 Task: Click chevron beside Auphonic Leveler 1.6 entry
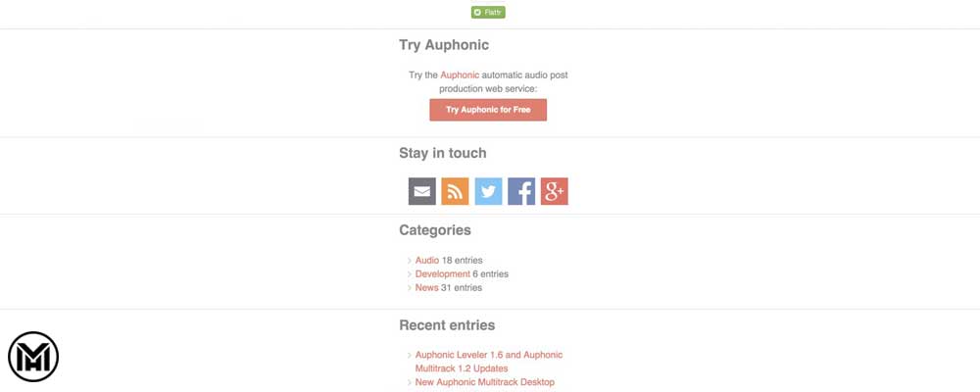409,356
